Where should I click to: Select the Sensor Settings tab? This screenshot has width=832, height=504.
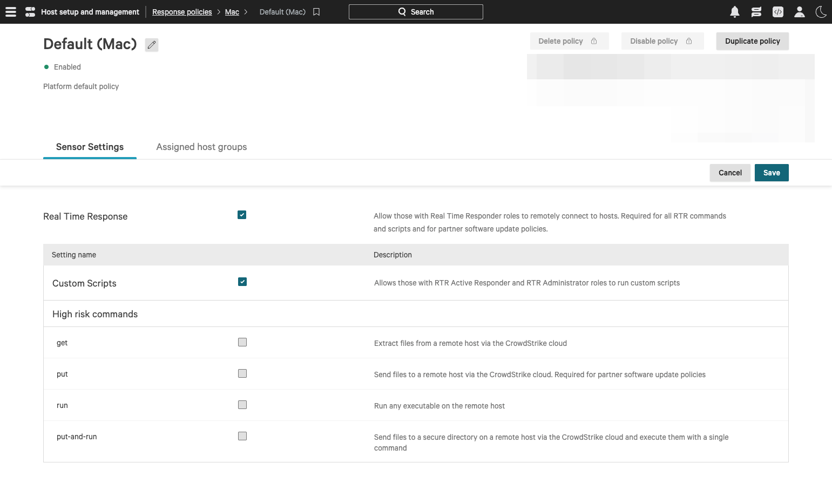point(90,147)
